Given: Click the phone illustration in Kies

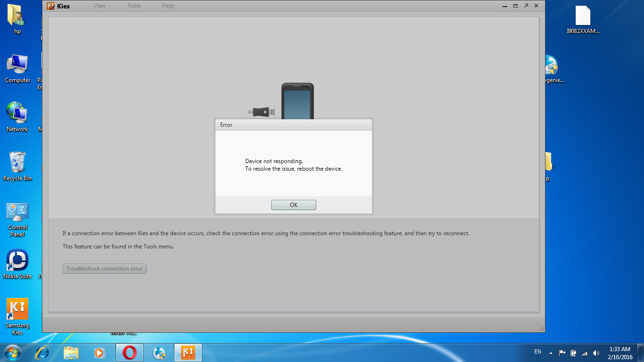Looking at the screenshot, I should [297, 101].
